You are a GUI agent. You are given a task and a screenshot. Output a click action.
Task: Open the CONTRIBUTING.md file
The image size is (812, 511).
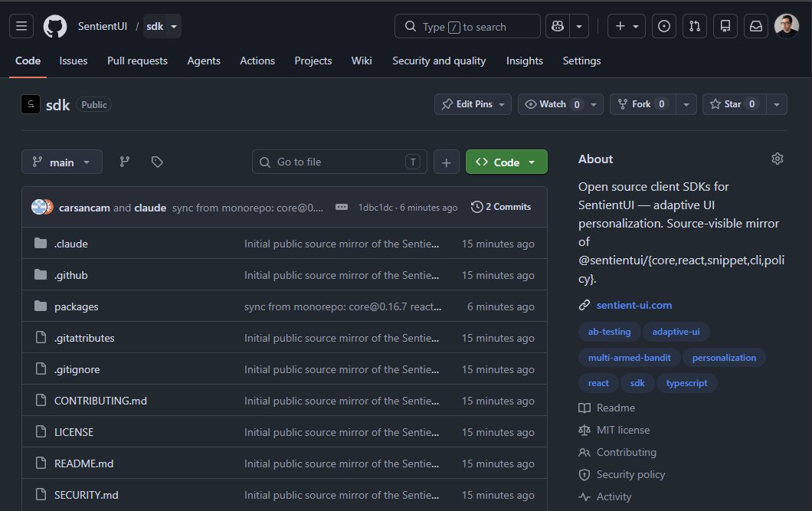[100, 401]
